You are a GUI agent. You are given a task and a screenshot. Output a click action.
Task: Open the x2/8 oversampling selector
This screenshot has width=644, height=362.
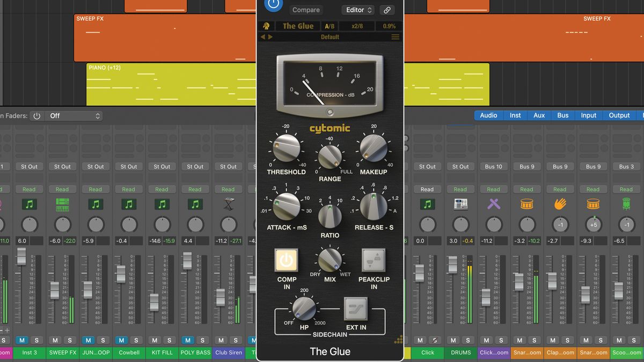pyautogui.click(x=357, y=26)
